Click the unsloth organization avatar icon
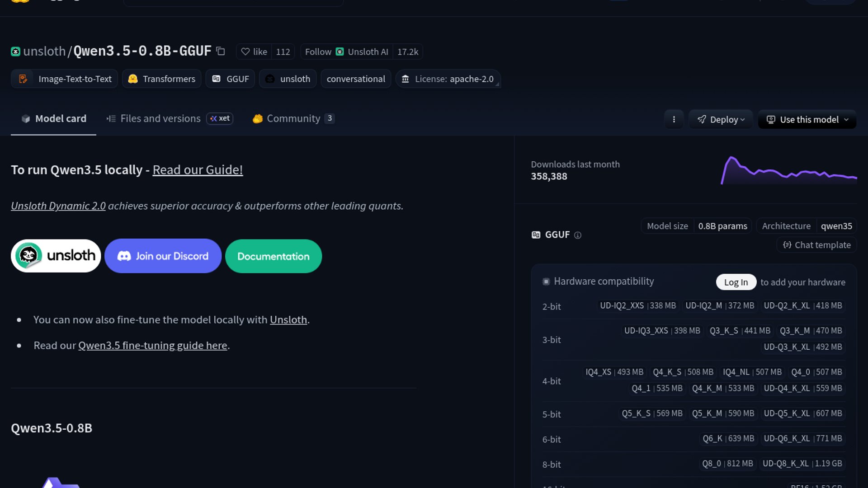 click(15, 52)
